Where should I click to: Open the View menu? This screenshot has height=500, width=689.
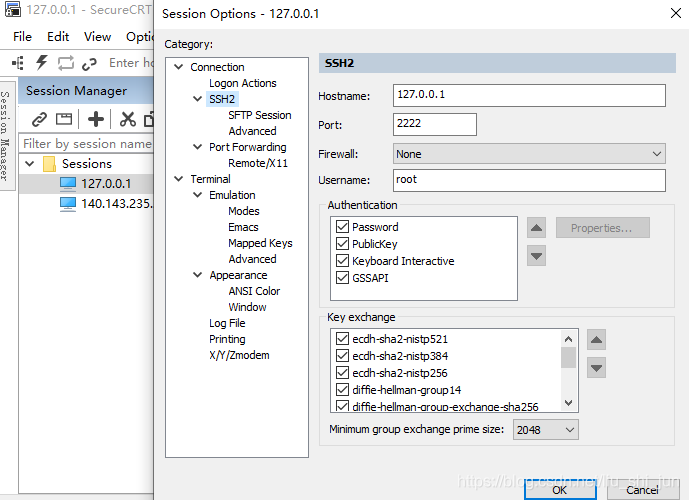coord(98,36)
